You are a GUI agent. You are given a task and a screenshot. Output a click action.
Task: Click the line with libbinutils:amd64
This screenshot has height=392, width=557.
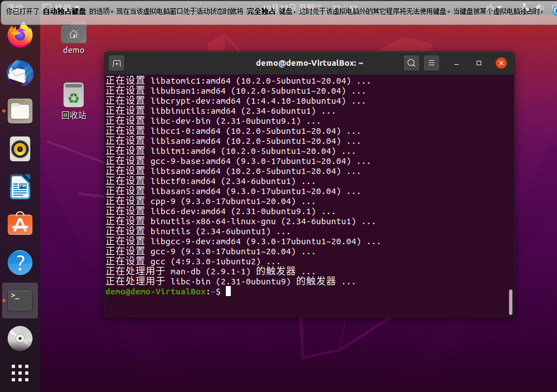[220, 111]
